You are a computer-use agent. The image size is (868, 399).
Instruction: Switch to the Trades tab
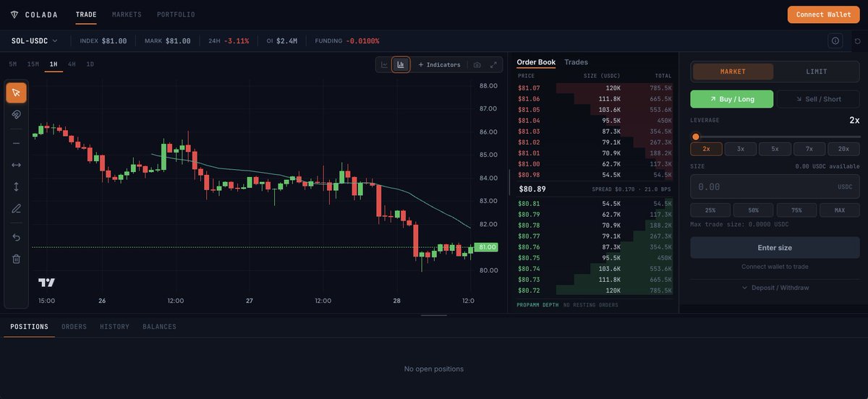576,62
